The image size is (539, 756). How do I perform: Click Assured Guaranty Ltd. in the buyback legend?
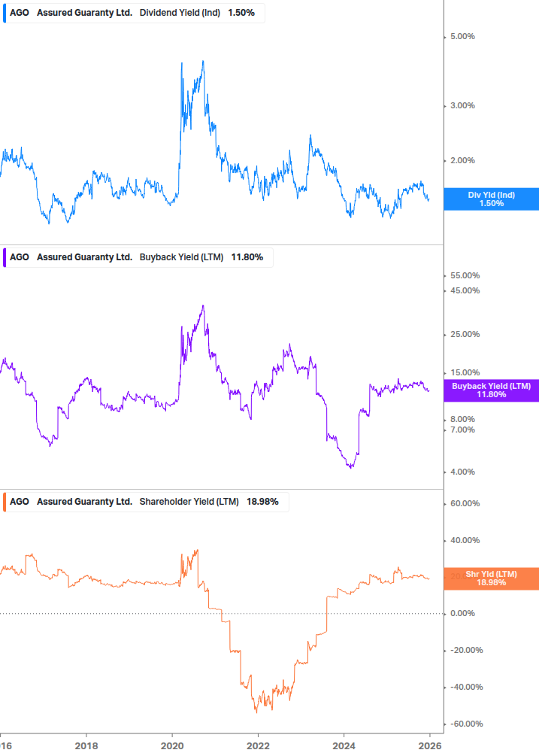(x=84, y=257)
